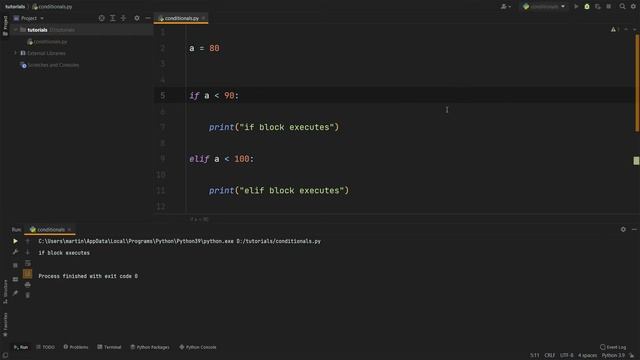Select conditionals.py in project tree
The width and height of the screenshot is (640, 360).
[x=47, y=42]
